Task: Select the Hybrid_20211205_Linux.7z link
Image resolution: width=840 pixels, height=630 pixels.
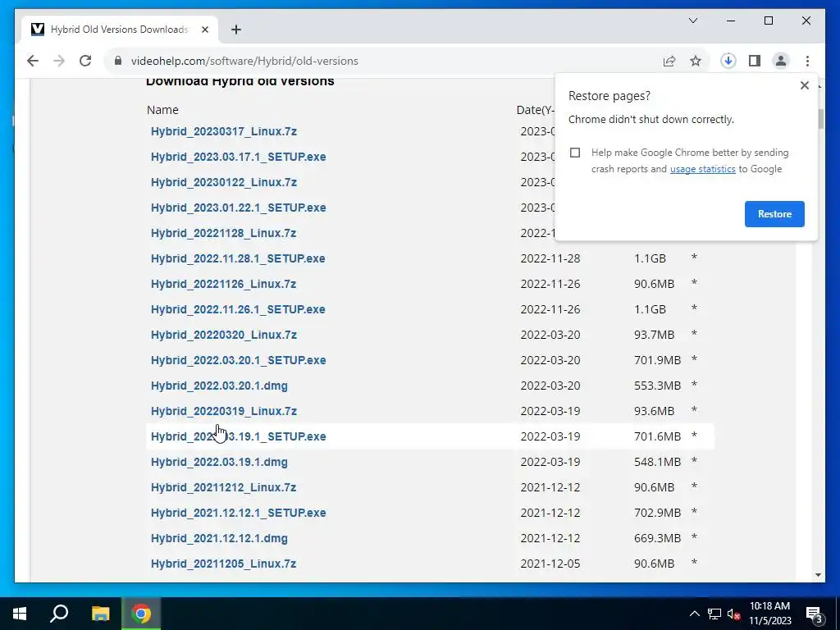Action: pos(223,564)
